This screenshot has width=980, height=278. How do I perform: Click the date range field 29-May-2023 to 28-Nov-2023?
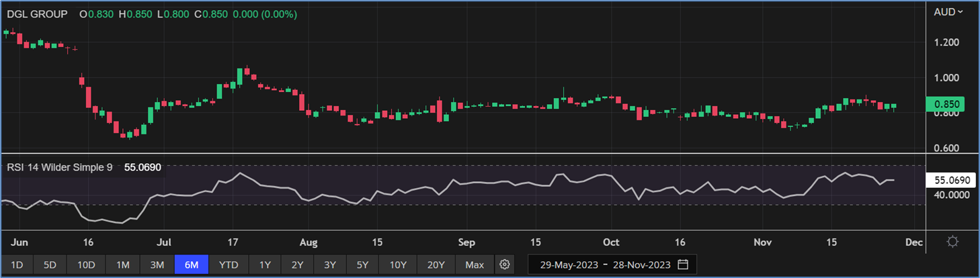point(612,265)
